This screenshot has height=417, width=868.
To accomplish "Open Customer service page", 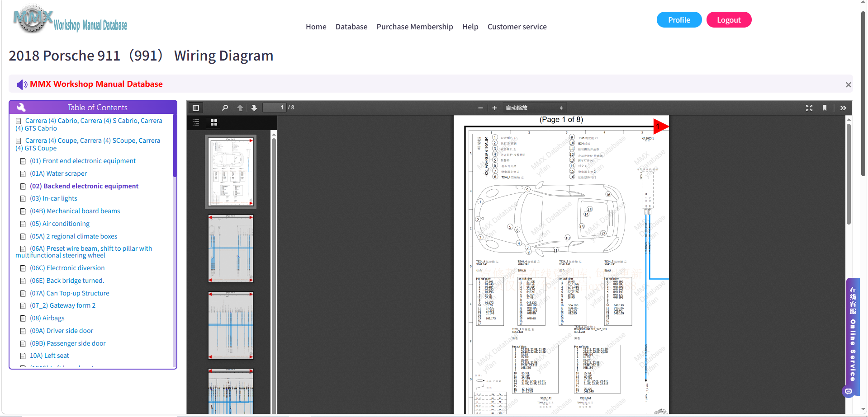I will (x=517, y=27).
